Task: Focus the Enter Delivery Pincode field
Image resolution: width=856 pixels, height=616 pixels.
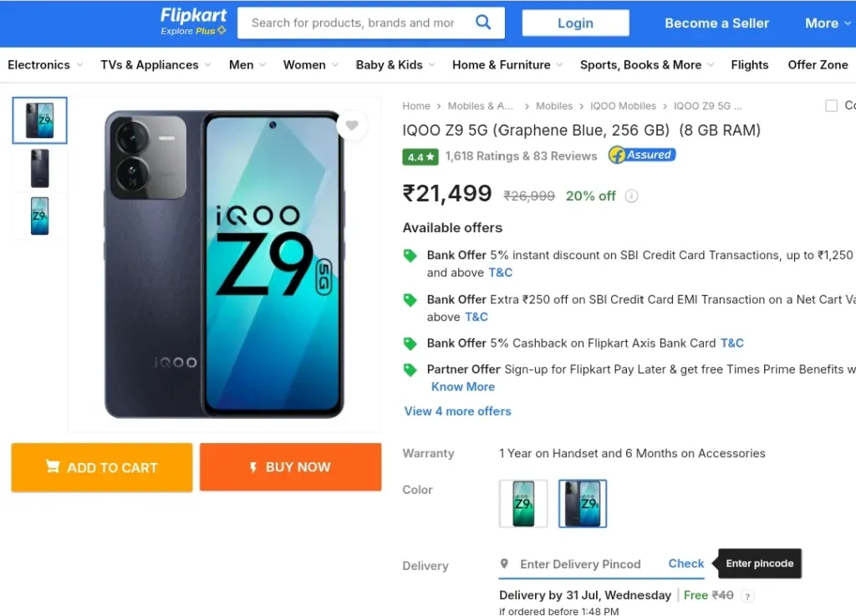Action: 580,564
